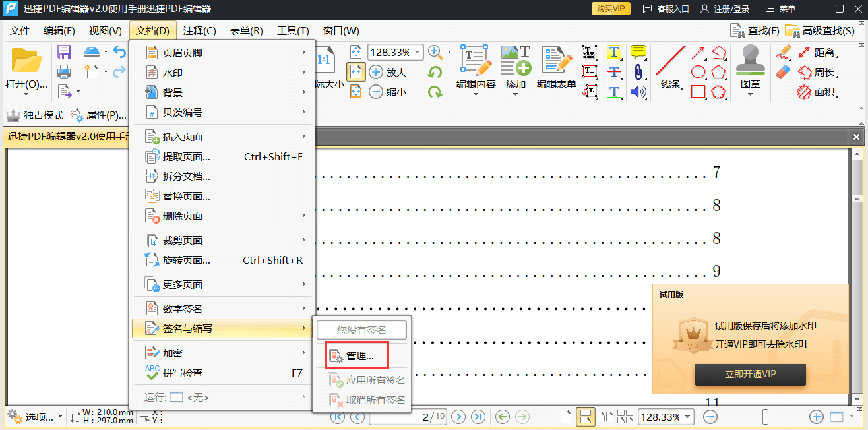Click the new document icon with star
868x430 pixels.
[92, 71]
